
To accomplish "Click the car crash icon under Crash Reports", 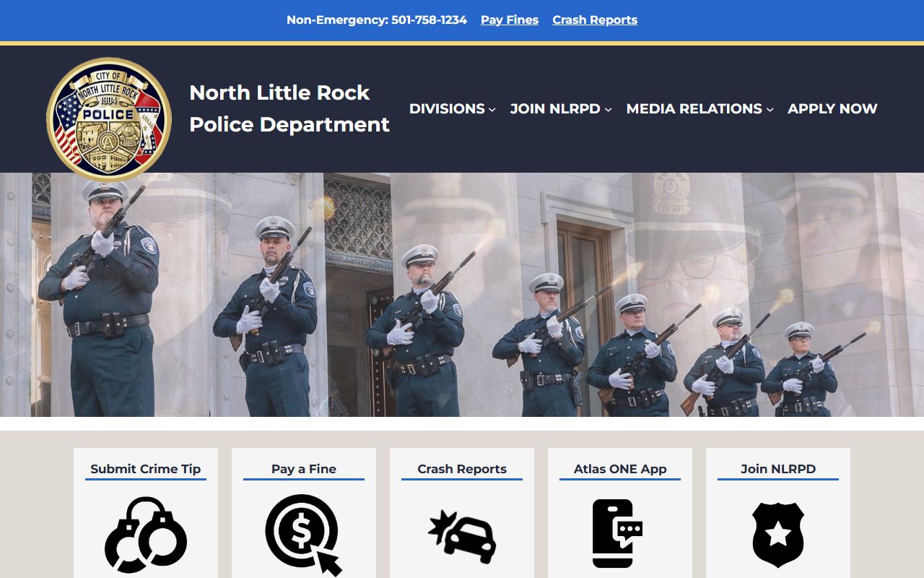I will click(x=462, y=536).
